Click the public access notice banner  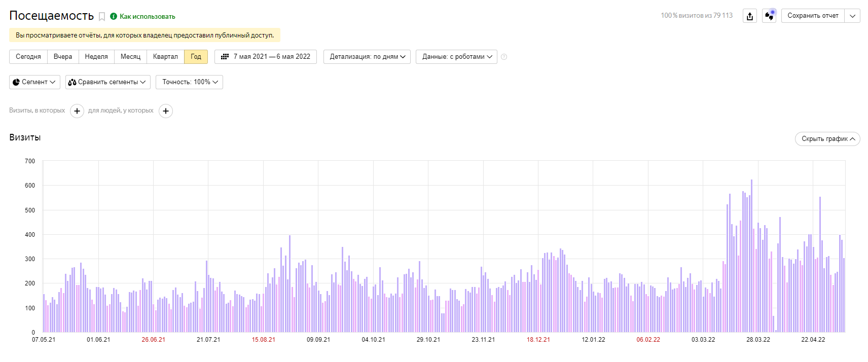[144, 35]
